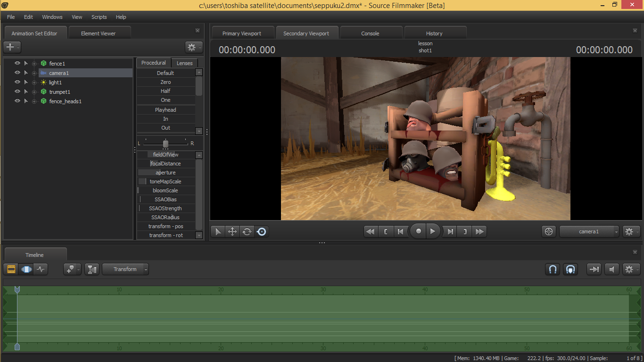Image resolution: width=644 pixels, height=362 pixels.
Task: Hide fence1 using its eye icon
Action: point(17,64)
